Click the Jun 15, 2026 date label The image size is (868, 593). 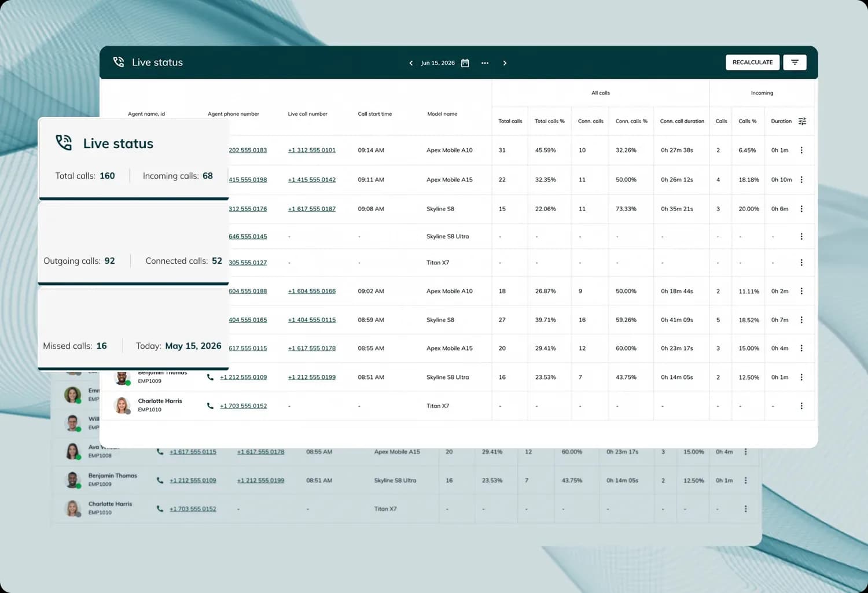(438, 63)
